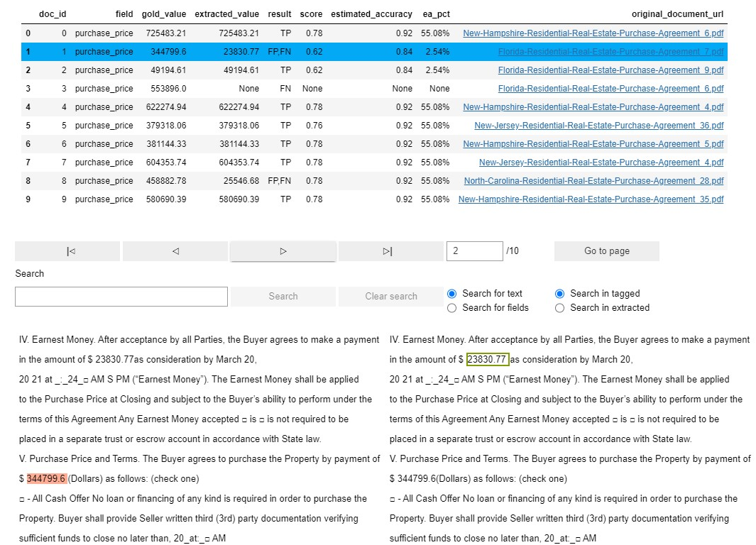Select extracted value 23830.77 in highlighted row

(241, 52)
